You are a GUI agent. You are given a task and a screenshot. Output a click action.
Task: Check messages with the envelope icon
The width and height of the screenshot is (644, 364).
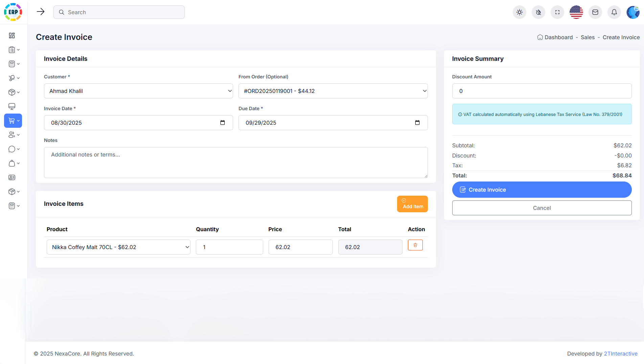595,12
